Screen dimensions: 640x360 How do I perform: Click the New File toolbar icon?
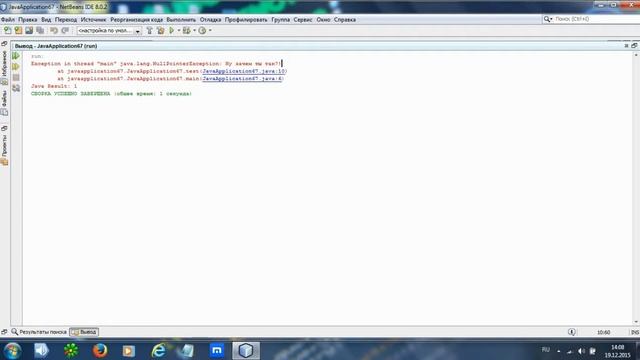click(7, 31)
